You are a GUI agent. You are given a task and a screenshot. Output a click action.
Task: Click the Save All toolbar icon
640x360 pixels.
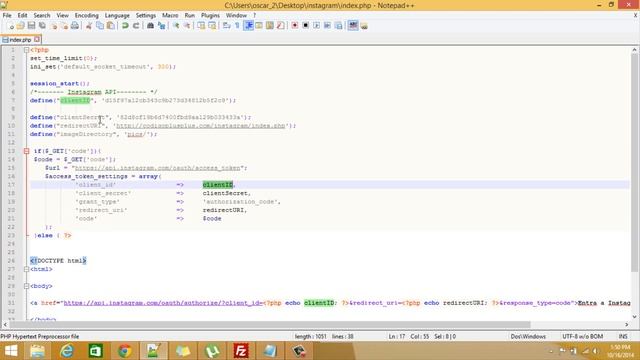click(42, 26)
